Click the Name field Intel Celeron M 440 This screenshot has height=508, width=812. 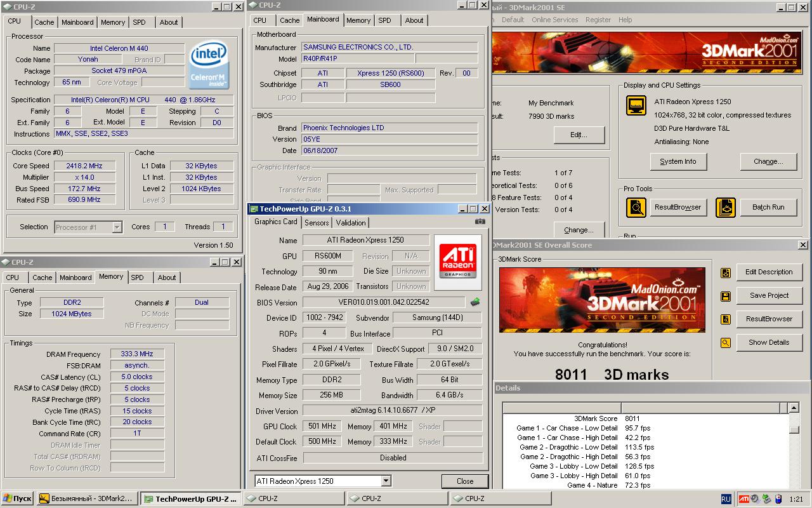(119, 48)
